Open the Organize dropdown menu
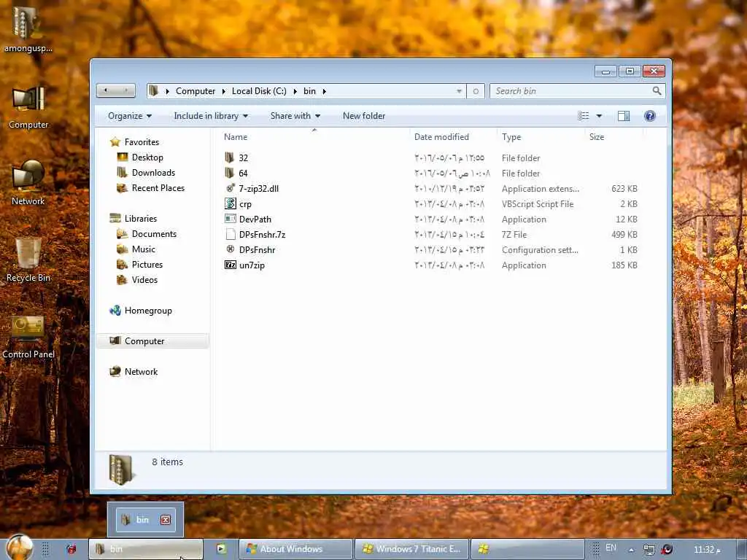This screenshot has width=747, height=560. point(130,116)
